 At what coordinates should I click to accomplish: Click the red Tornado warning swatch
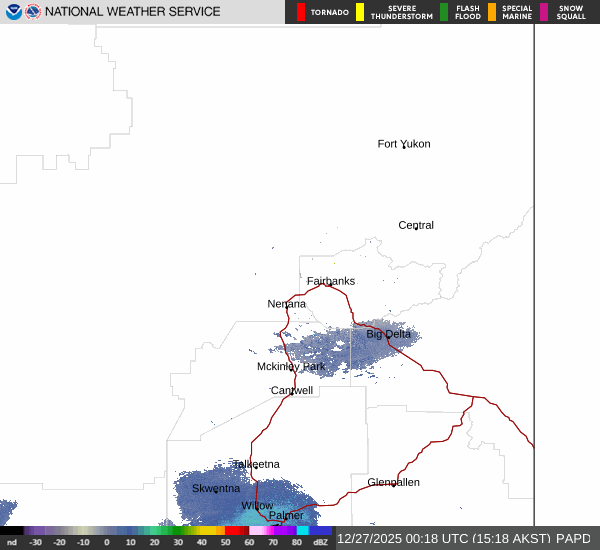[x=301, y=12]
